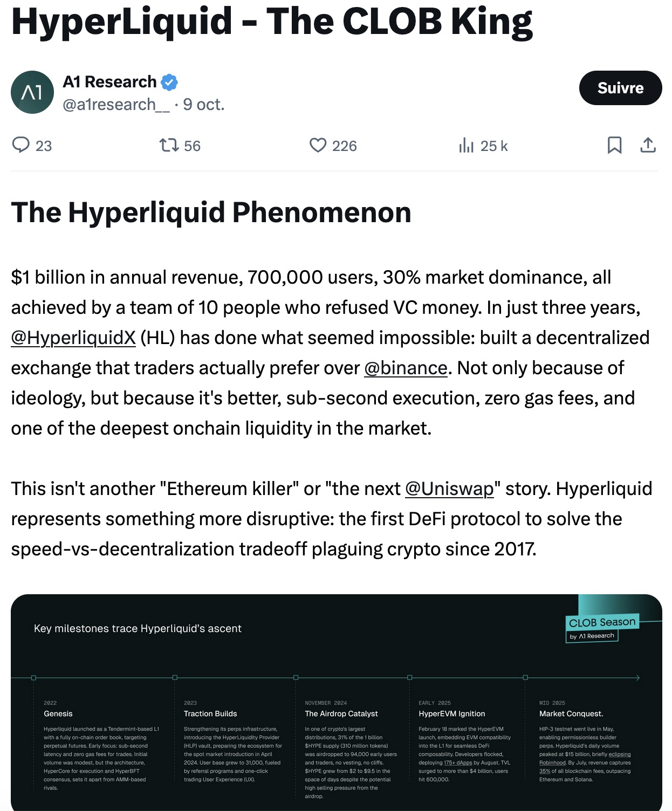672x811 pixels.
Task: Repost this article via retweet icon
Action: pyautogui.click(x=169, y=145)
